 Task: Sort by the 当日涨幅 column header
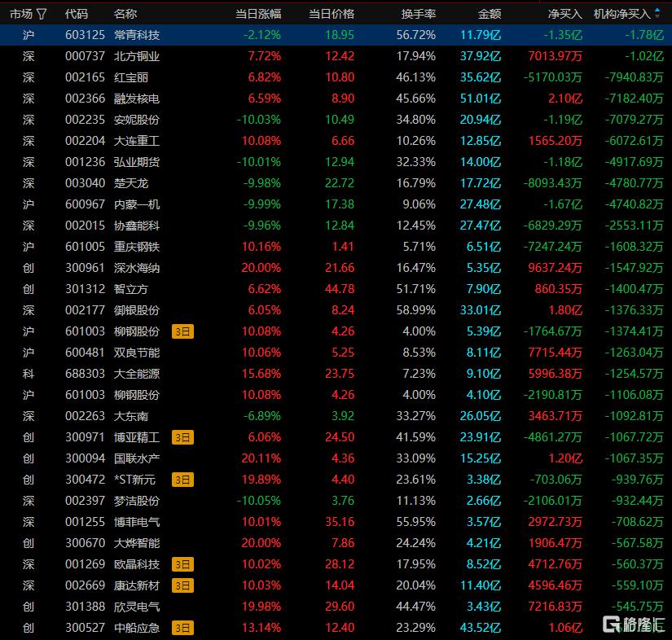257,14
